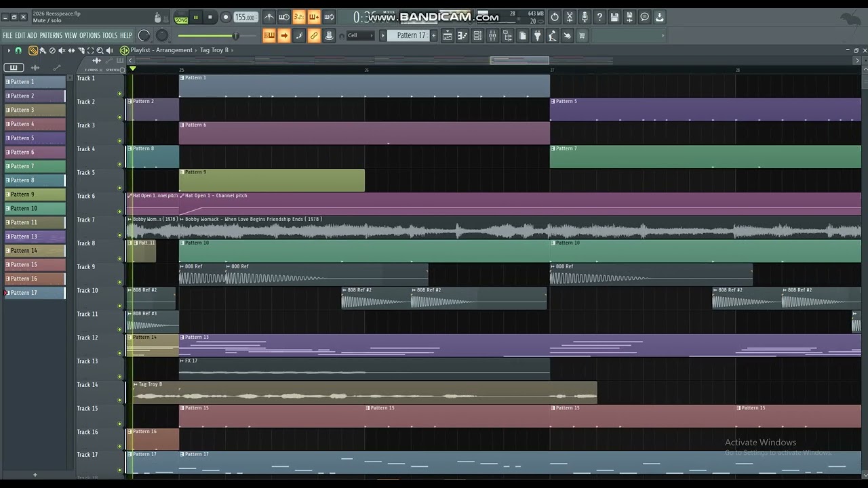This screenshot has width=868, height=488.
Task: Click the record button
Action: pyautogui.click(x=226, y=18)
